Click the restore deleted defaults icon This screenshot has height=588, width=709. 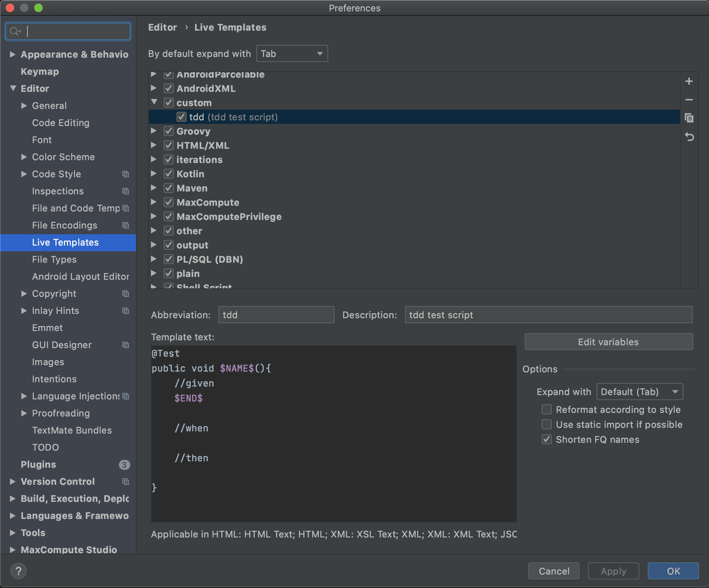point(689,137)
